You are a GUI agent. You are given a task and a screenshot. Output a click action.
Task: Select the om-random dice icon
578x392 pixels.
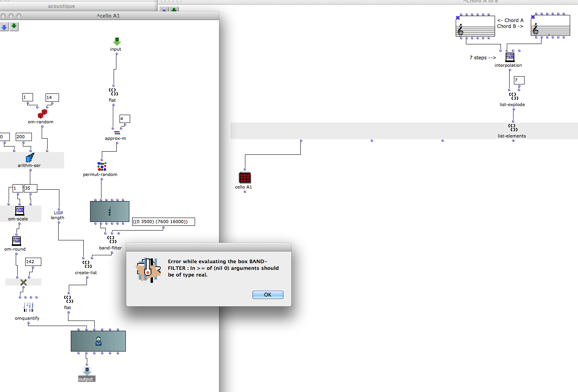point(42,114)
